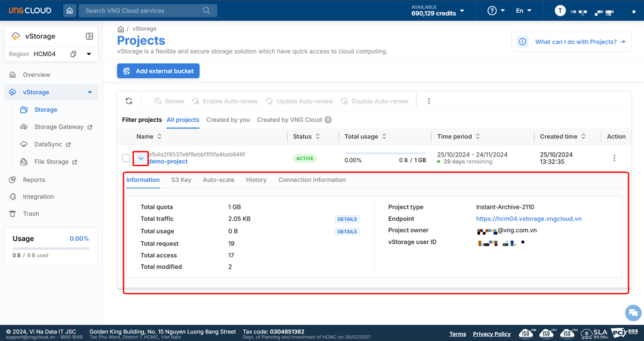Click the home icon in top navigation bar
The image size is (644, 341).
(x=69, y=11)
